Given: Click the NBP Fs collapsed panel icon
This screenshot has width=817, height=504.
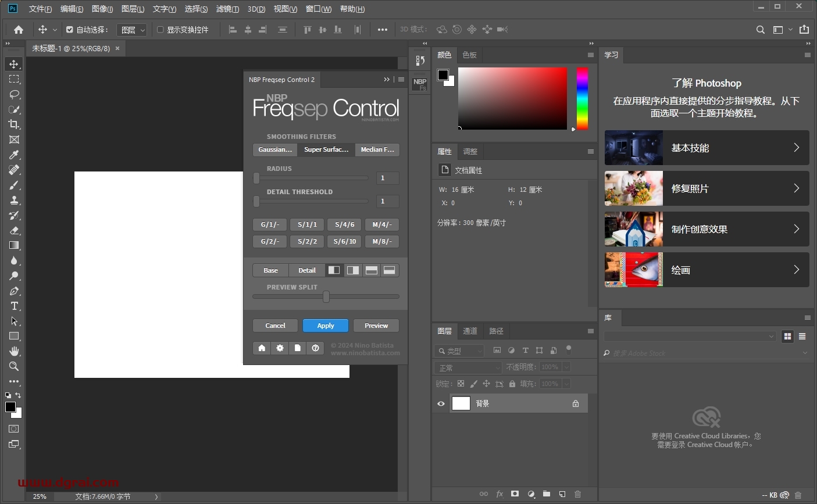Looking at the screenshot, I should point(420,84).
